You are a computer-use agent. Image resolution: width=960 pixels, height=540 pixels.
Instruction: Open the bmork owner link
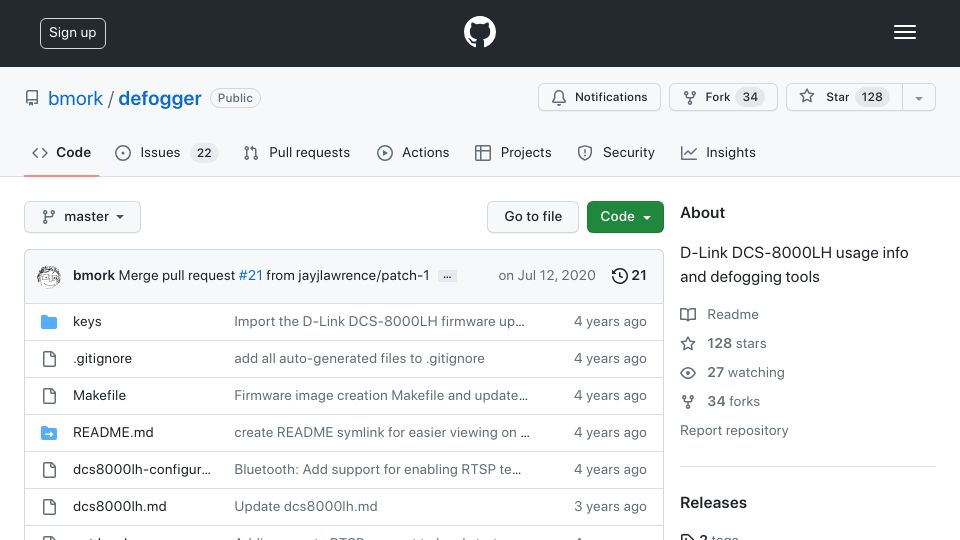(x=75, y=99)
